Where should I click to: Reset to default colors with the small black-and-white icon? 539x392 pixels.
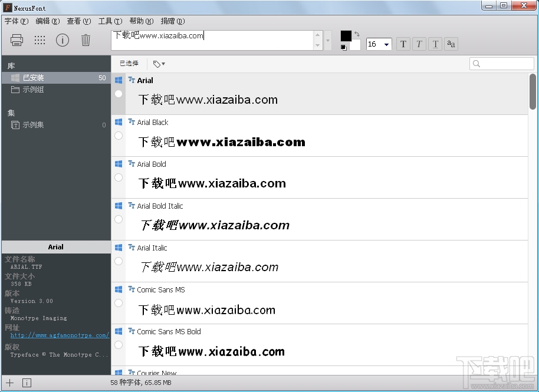344,48
